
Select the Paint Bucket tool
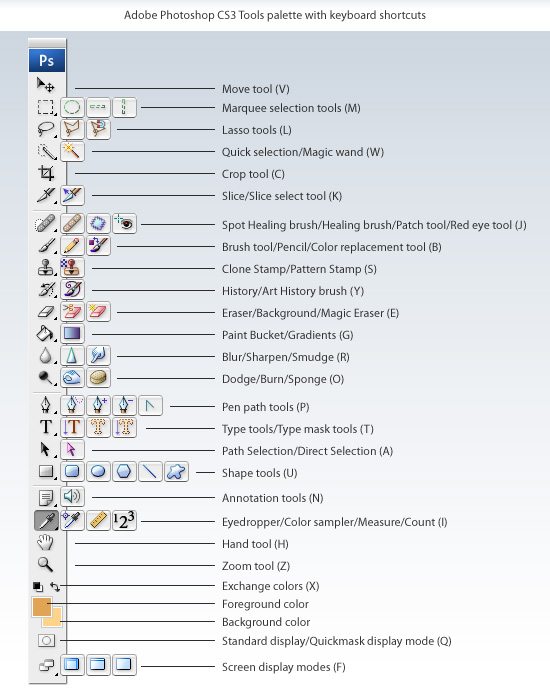(x=46, y=333)
